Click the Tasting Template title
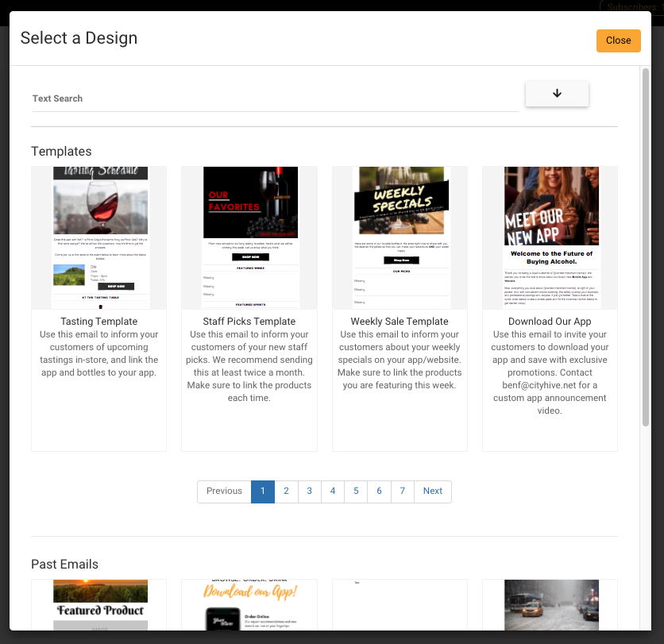Viewport: 664px width, 644px height. tap(99, 322)
